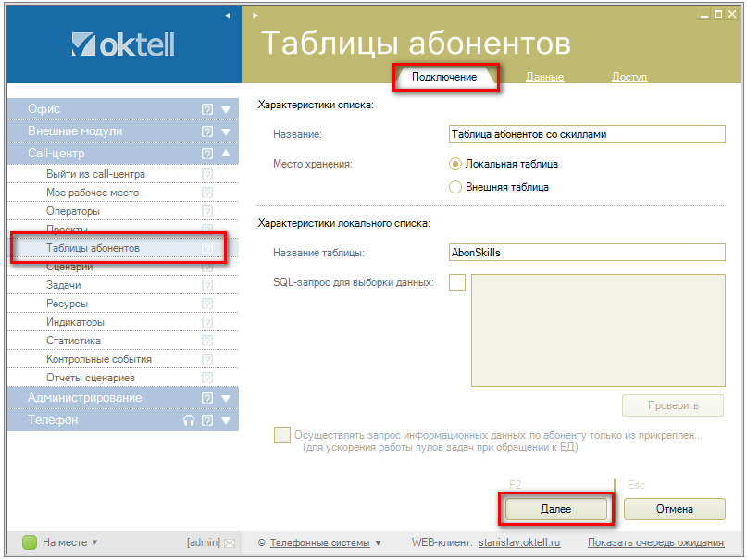Open Сценарии in the Call-центр menu
747x560 pixels.
click(x=69, y=268)
